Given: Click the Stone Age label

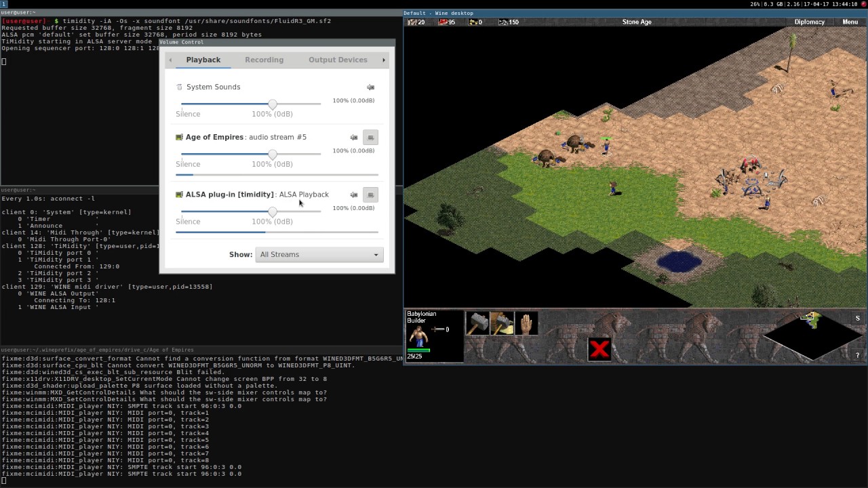Looking at the screenshot, I should [x=637, y=22].
